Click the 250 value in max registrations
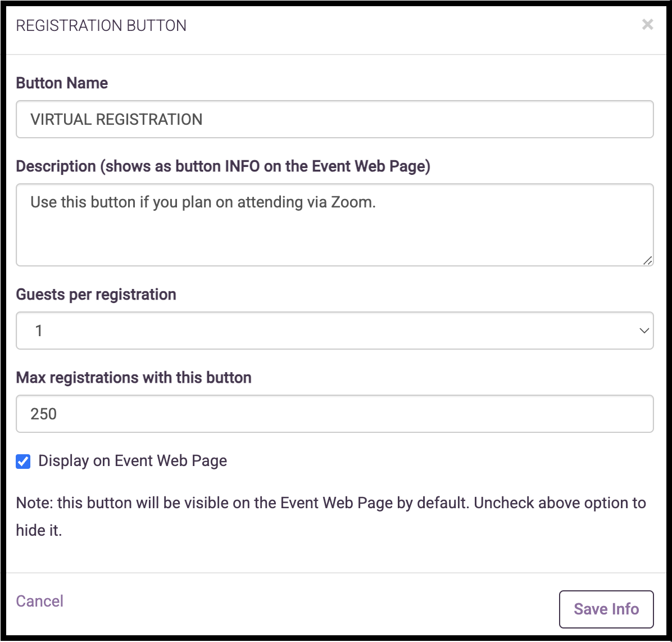The height and width of the screenshot is (642, 672). point(44,414)
